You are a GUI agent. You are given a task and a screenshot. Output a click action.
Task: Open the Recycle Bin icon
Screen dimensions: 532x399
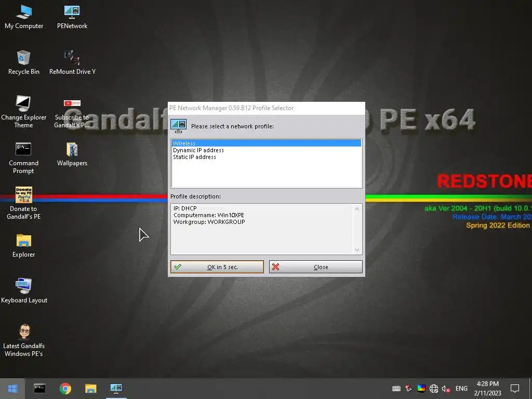[x=24, y=62]
